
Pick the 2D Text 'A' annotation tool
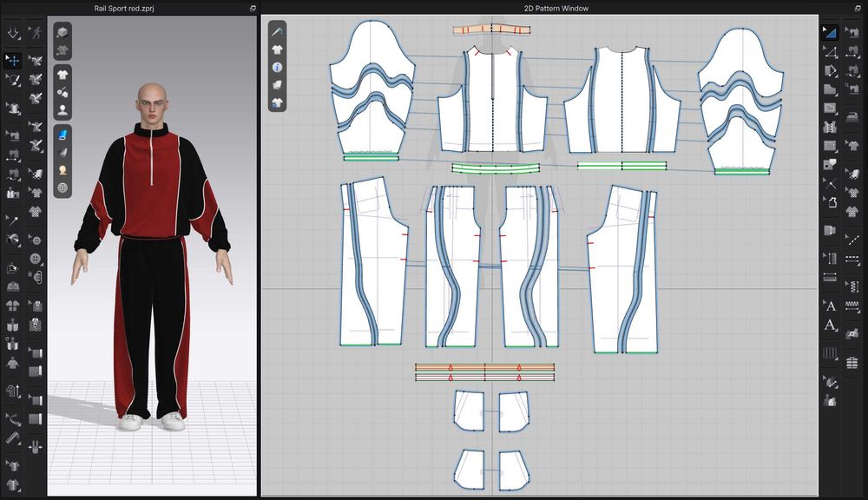coord(830,305)
